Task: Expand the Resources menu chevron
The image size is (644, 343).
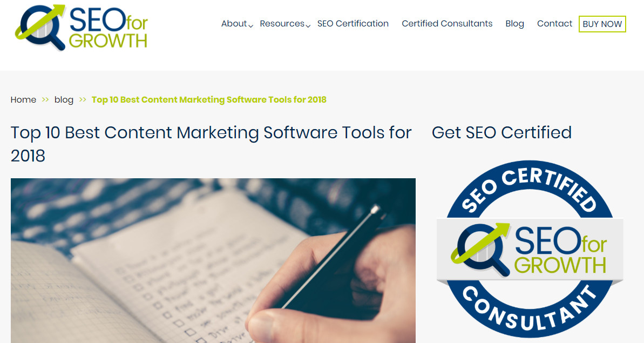Action: [308, 26]
